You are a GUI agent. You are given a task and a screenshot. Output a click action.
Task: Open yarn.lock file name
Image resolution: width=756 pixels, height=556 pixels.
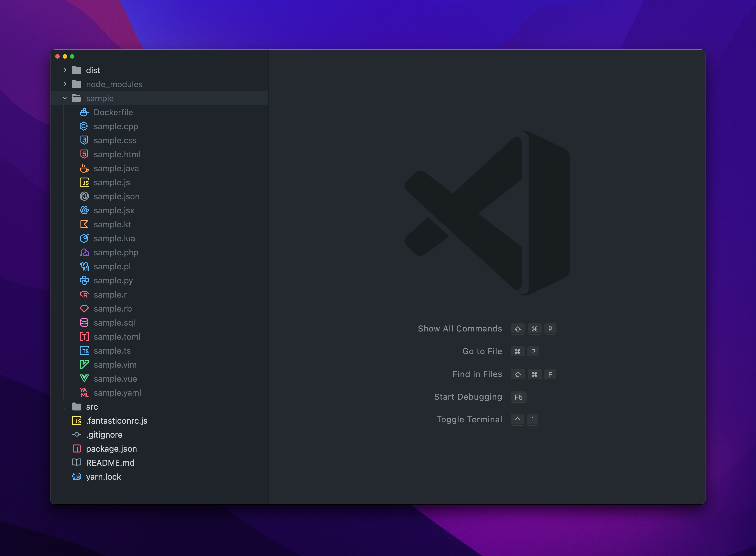point(104,477)
